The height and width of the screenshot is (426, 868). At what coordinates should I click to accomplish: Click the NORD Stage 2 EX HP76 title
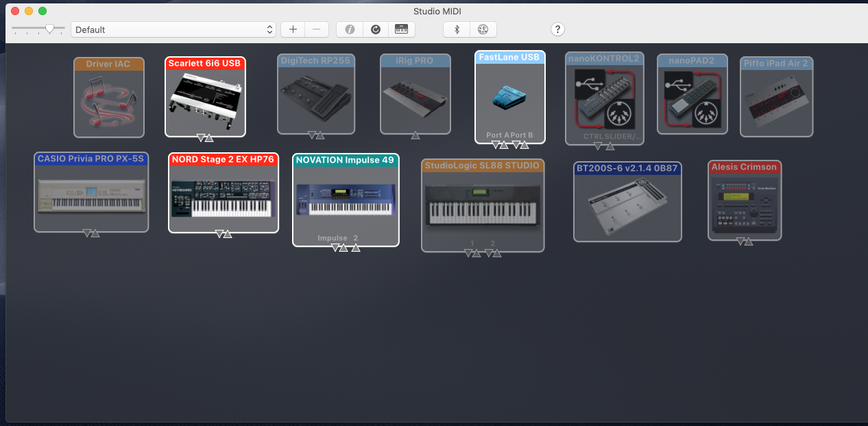pyautogui.click(x=224, y=159)
